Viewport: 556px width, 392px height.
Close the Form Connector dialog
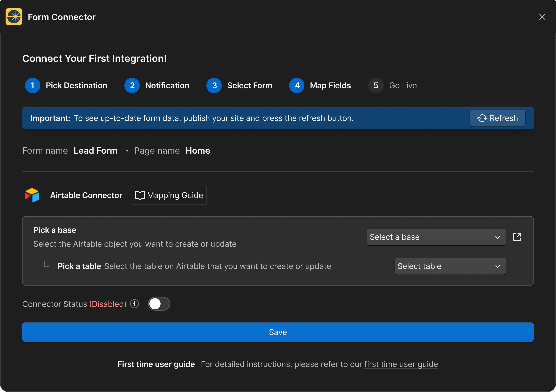(542, 17)
